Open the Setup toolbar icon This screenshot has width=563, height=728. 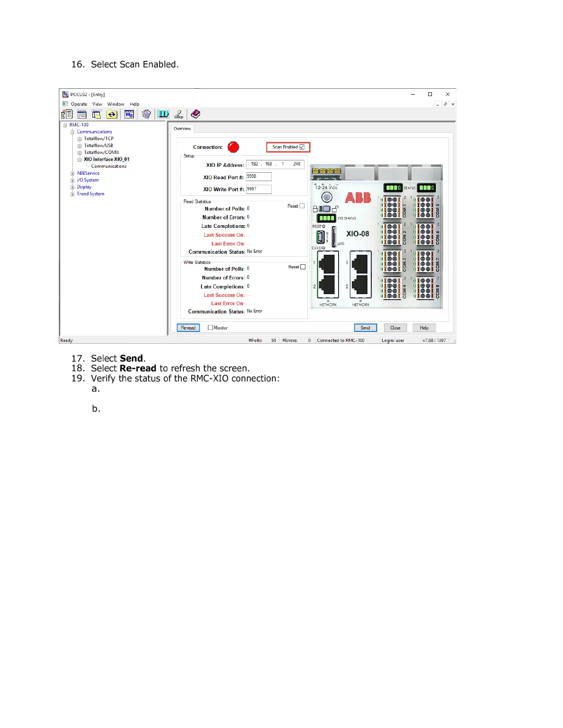(179, 114)
